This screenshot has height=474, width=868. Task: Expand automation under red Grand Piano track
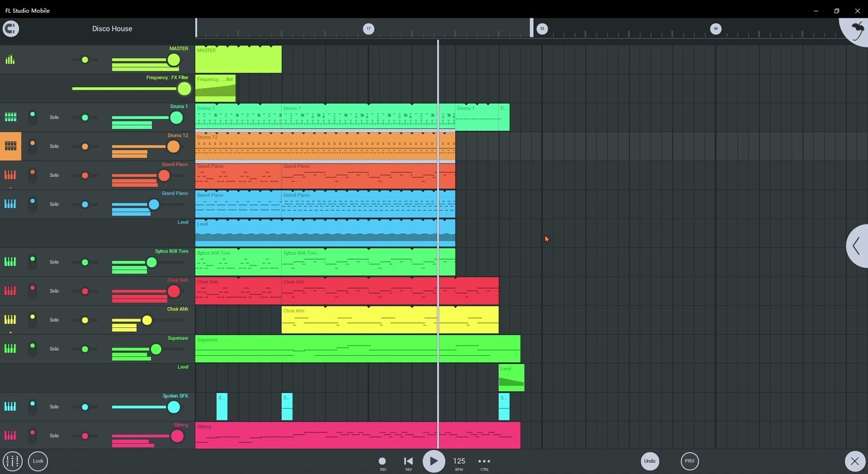10,188
